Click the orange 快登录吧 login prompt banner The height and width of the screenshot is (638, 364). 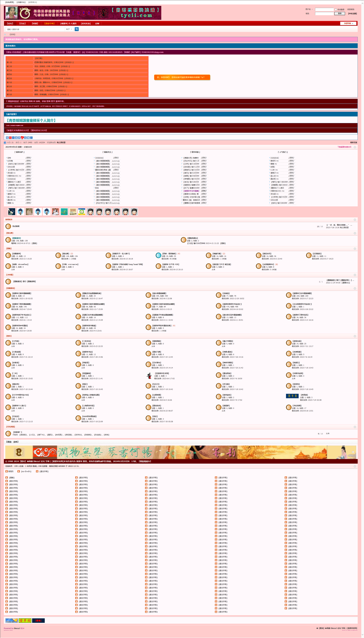(182, 77)
